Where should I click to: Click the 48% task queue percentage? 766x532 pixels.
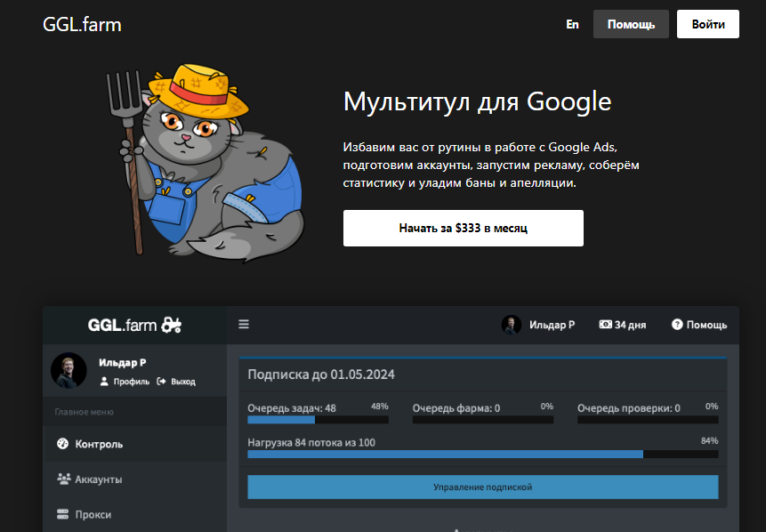[x=380, y=407]
